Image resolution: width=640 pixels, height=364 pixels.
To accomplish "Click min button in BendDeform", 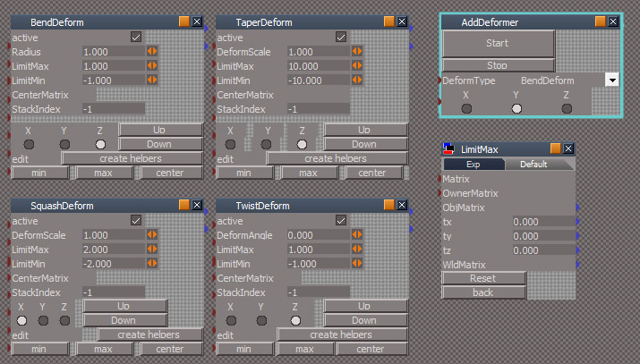I will (x=39, y=173).
